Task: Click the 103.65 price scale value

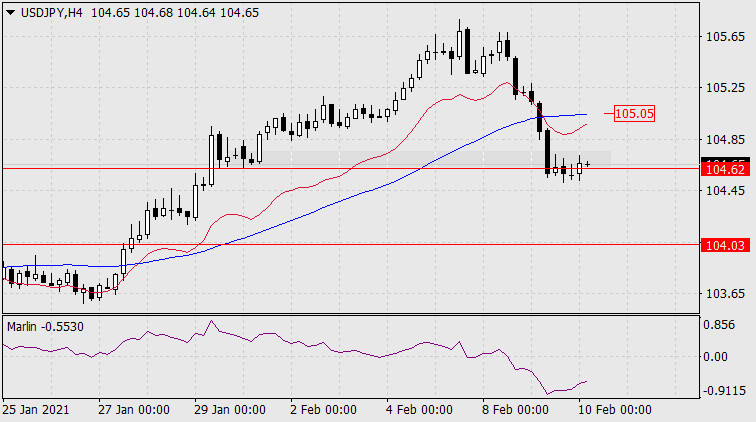Action: point(725,294)
